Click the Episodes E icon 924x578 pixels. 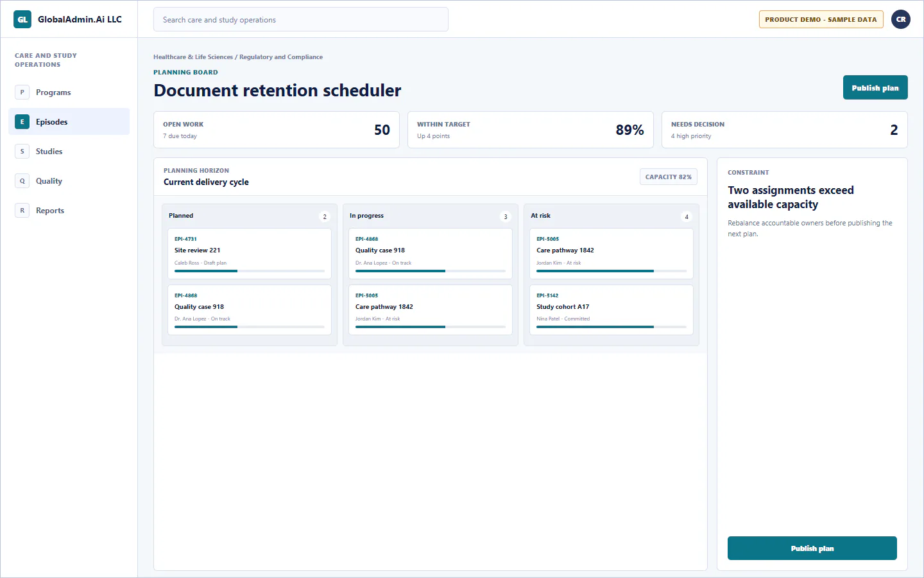pyautogui.click(x=22, y=121)
